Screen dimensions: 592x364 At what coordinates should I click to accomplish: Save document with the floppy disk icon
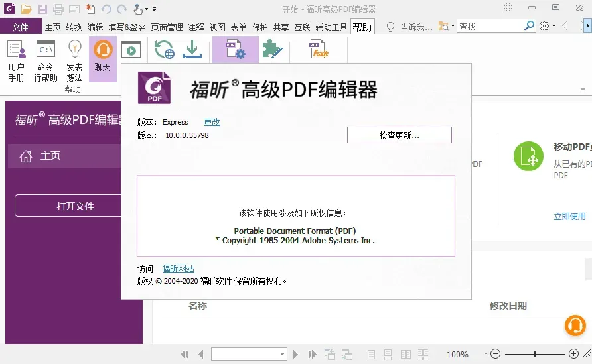(x=42, y=9)
